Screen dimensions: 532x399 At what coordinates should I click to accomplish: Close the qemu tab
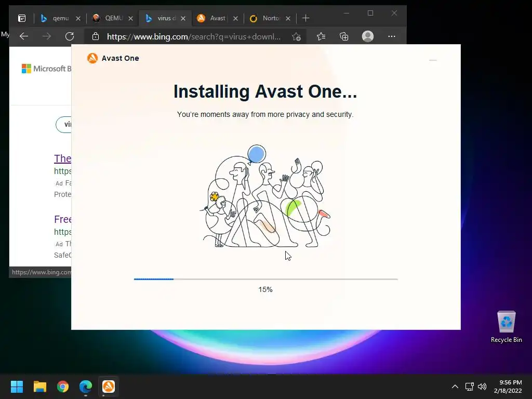tap(78, 18)
